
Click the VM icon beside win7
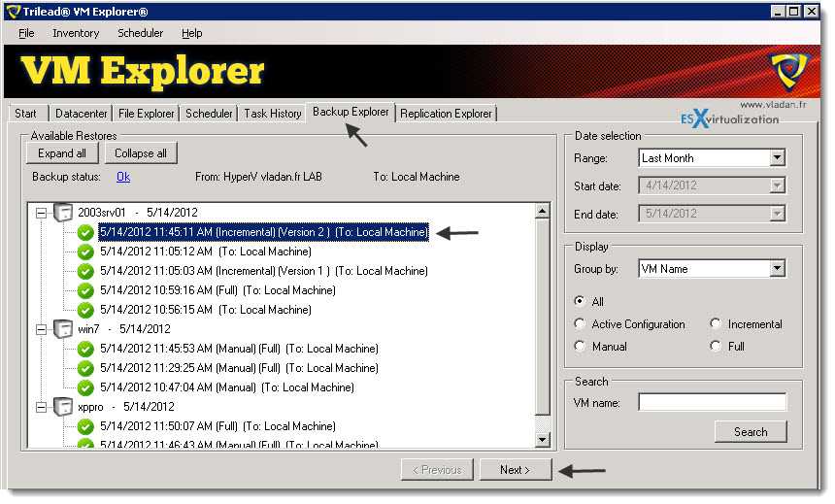[x=63, y=329]
